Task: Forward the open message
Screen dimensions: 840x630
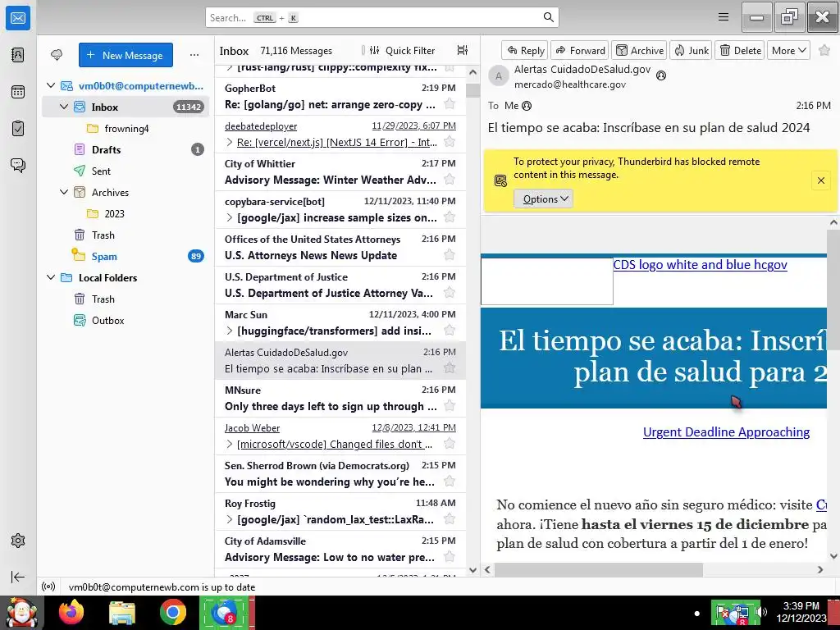Action: [580, 50]
